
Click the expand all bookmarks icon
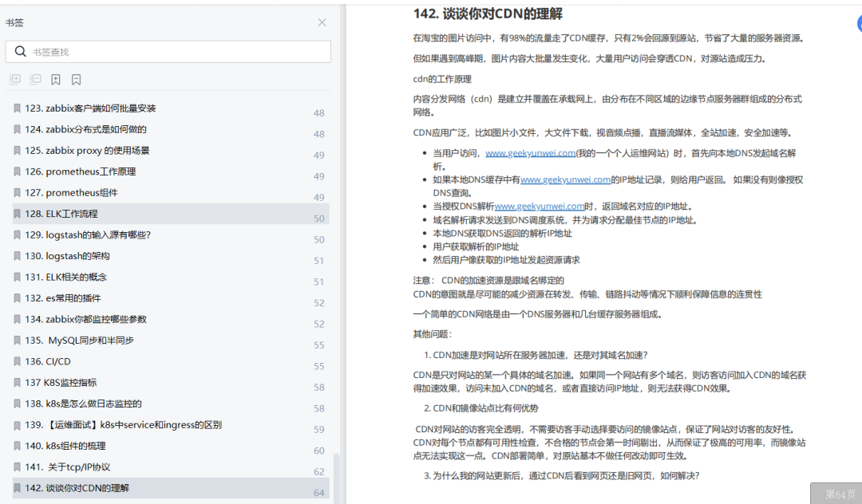[x=15, y=80]
